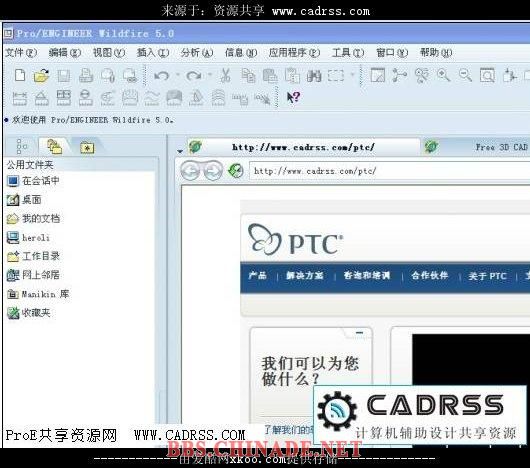Click the browser refresh icon
Image resolution: width=530 pixels, height=468 pixels.
point(236,171)
